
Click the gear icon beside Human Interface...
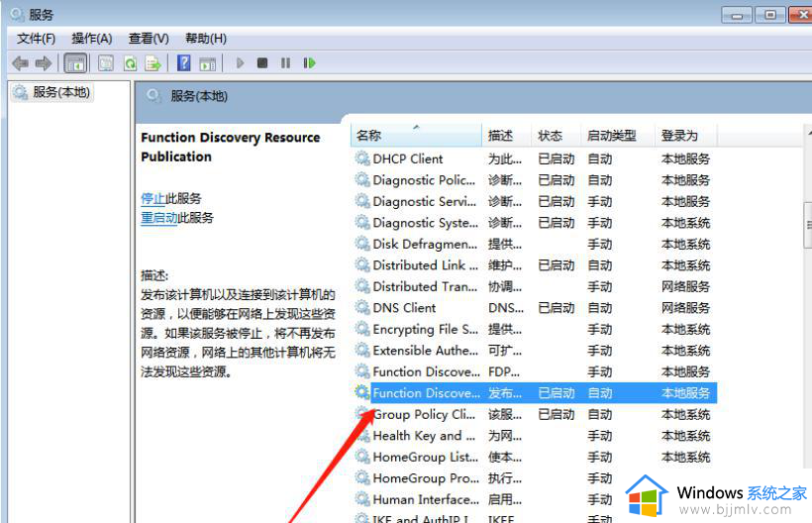362,498
